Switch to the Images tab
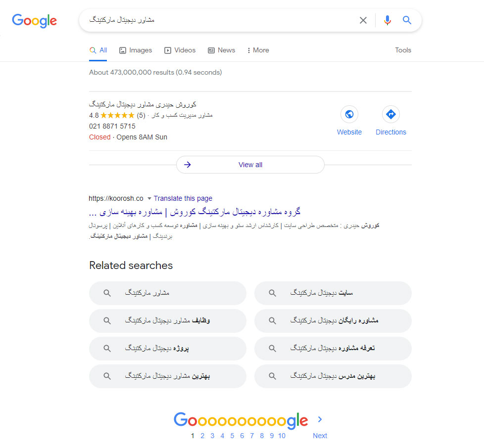 click(x=136, y=50)
